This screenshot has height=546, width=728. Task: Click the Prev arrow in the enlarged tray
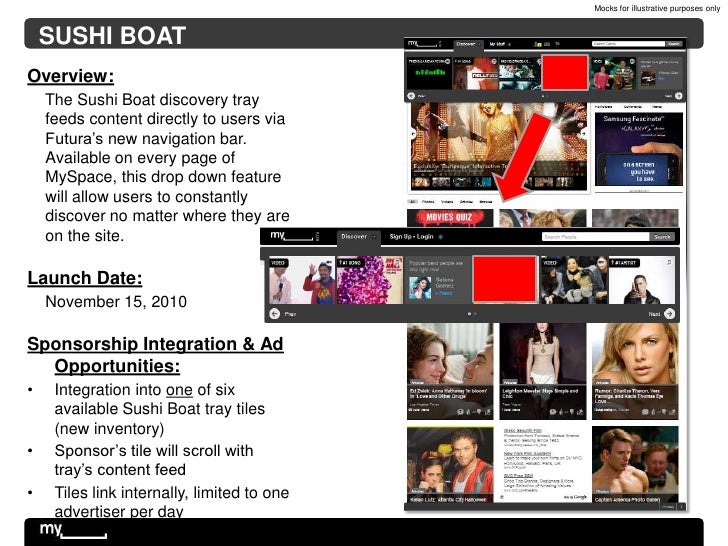click(x=275, y=314)
